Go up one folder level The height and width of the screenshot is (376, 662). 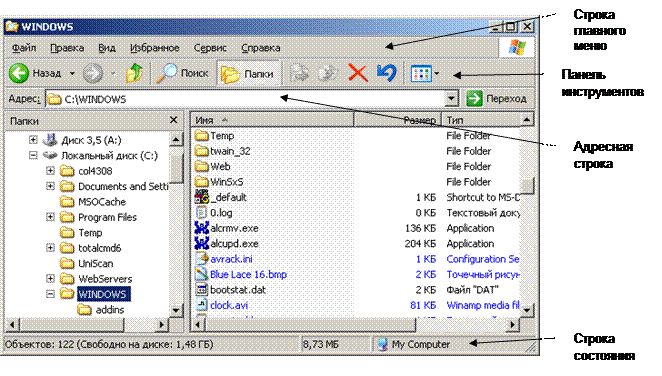(135, 73)
